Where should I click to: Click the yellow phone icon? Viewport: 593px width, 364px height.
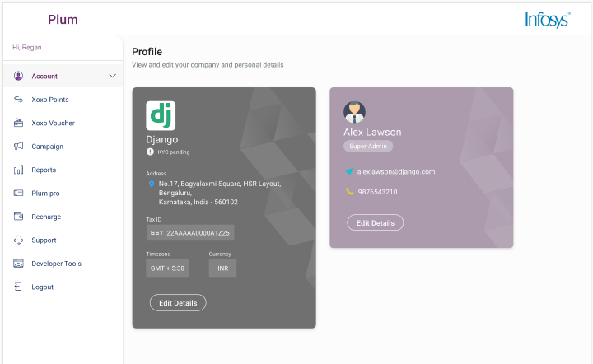tap(349, 191)
